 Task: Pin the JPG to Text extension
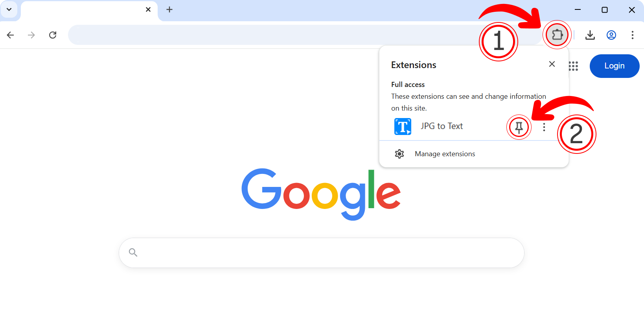pos(519,127)
